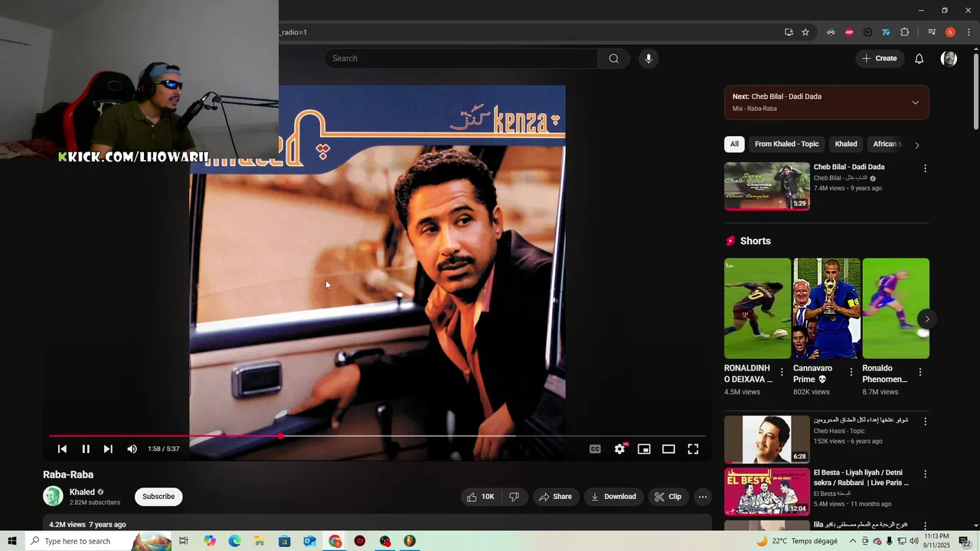Select the Khaled filter chip
The width and height of the screenshot is (980, 551).
click(x=846, y=144)
